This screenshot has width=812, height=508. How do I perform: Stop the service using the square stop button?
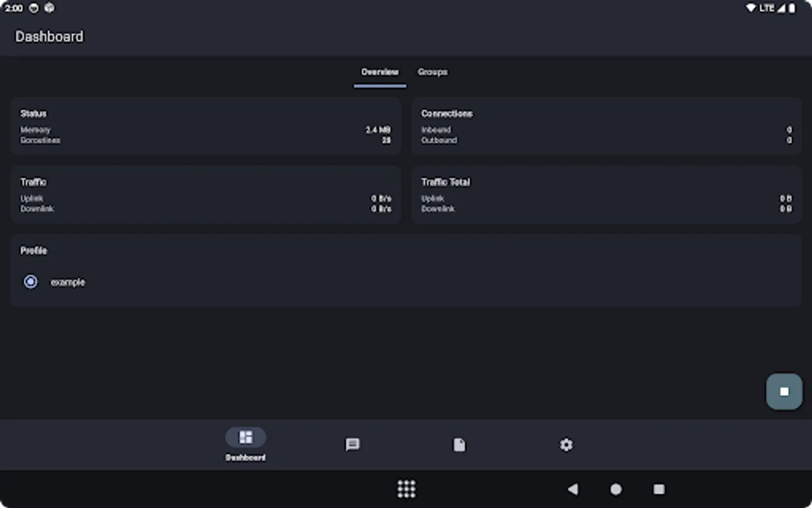[784, 391]
